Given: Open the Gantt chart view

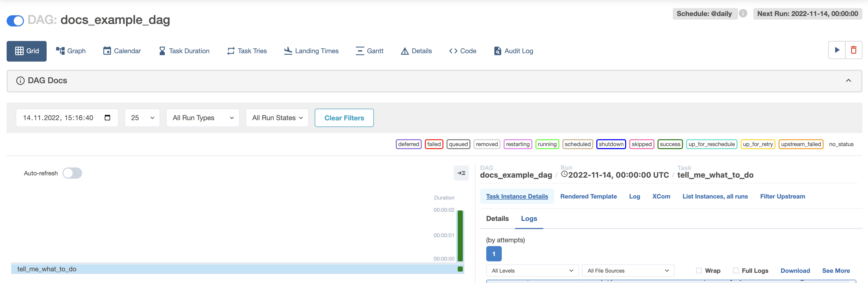Looking at the screenshot, I should (369, 51).
